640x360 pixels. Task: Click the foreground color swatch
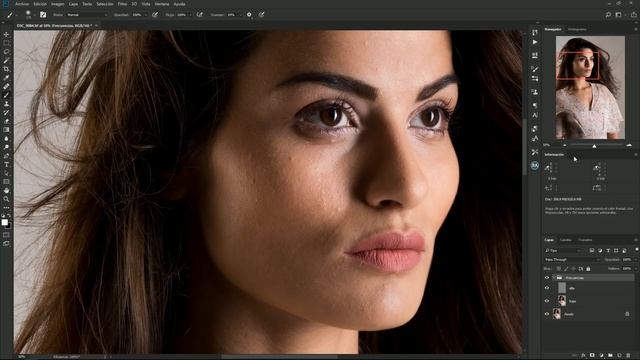(4, 222)
